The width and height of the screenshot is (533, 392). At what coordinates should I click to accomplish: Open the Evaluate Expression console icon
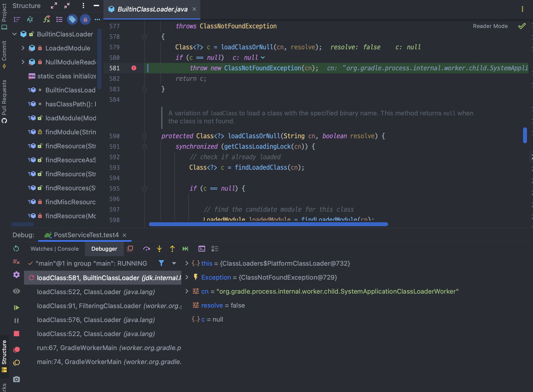pos(202,249)
